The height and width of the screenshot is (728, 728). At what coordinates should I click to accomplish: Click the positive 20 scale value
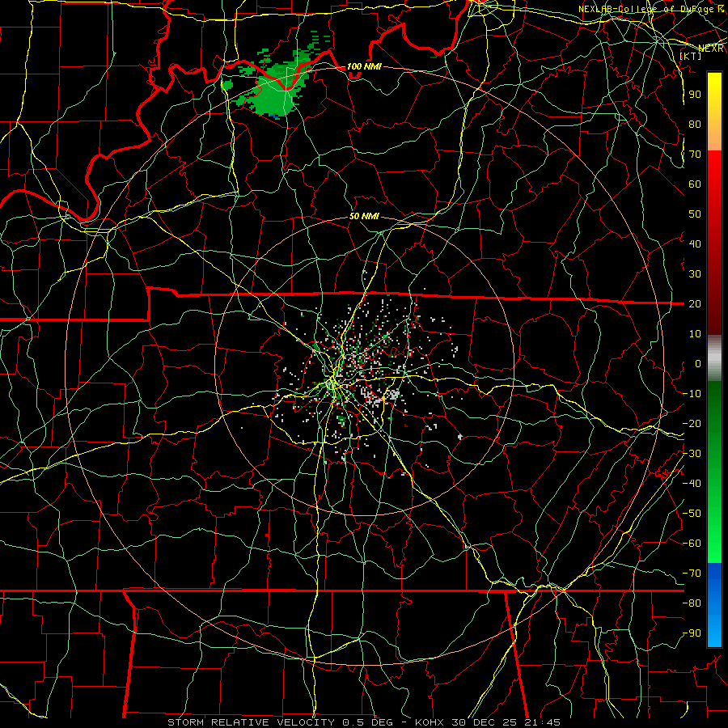pos(695,304)
